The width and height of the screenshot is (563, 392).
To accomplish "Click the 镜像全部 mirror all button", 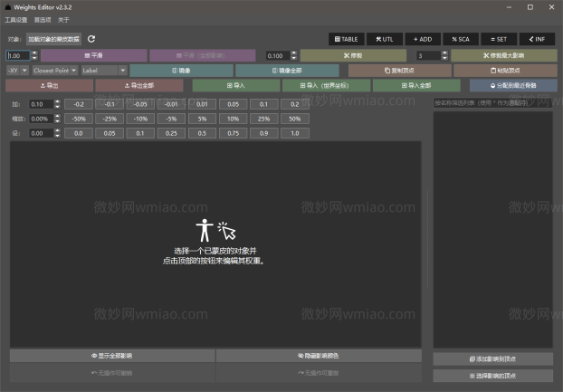I will pos(287,71).
